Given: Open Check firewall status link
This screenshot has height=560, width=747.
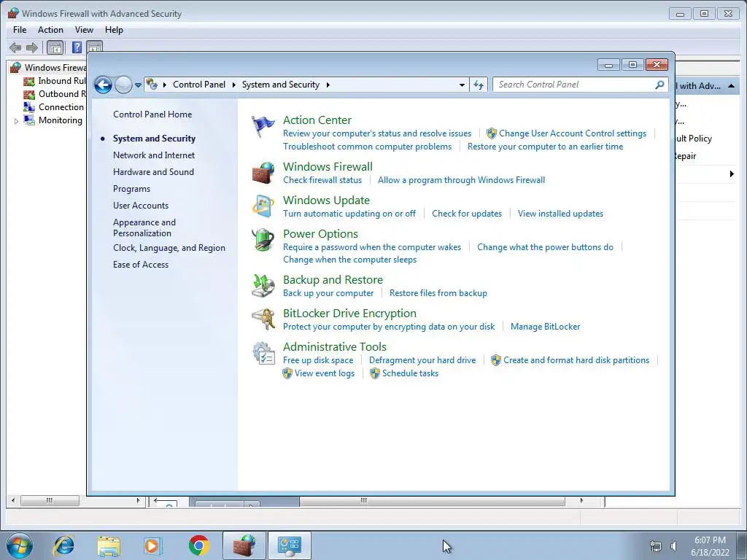Looking at the screenshot, I should tap(322, 180).
